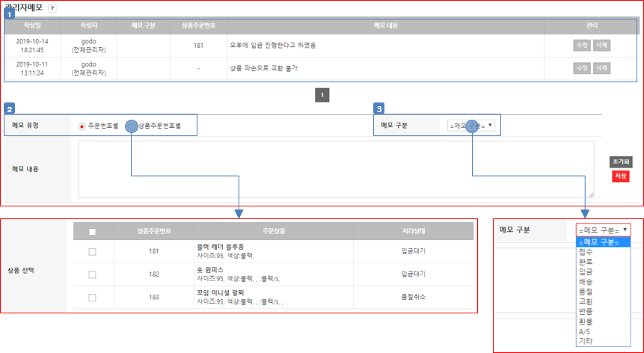The image size is (644, 353).
Task: Click memo text 오후에 입금 진행한다고 하였음
Action: [x=273, y=46]
